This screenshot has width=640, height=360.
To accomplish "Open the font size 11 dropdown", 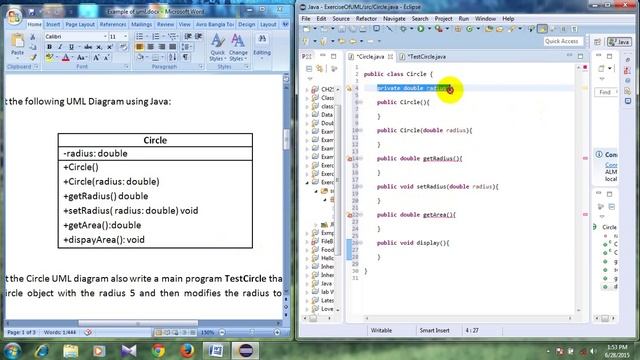I will click(125, 36).
